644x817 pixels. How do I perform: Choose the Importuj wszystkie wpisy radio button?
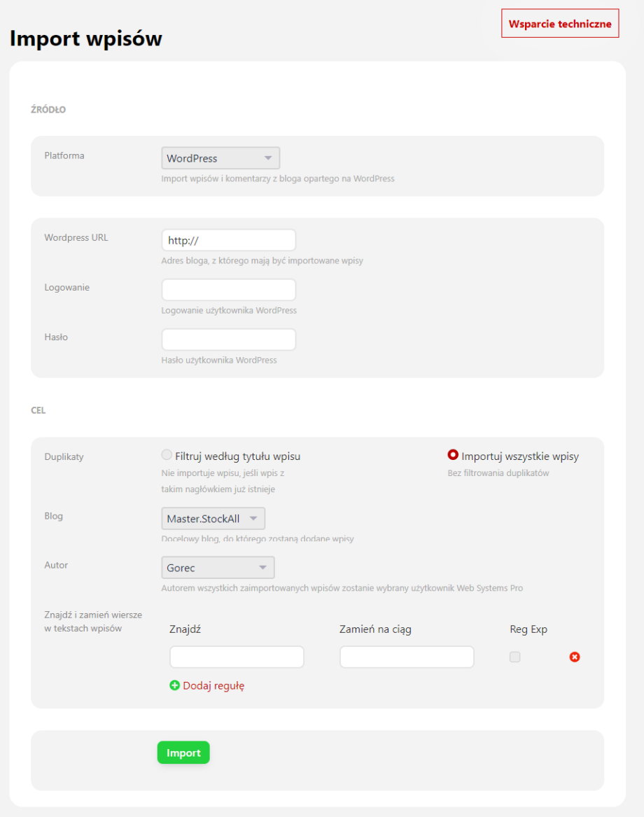point(453,455)
